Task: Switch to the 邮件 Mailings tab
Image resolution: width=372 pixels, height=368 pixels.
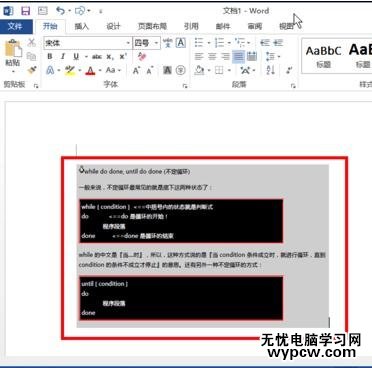Action: point(223,26)
